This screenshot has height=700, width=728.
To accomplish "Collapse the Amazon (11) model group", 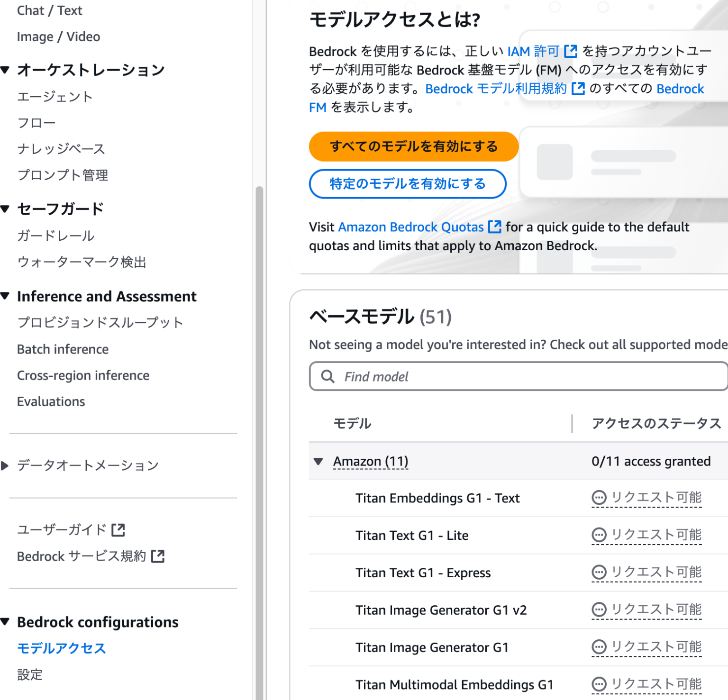I will [318, 461].
